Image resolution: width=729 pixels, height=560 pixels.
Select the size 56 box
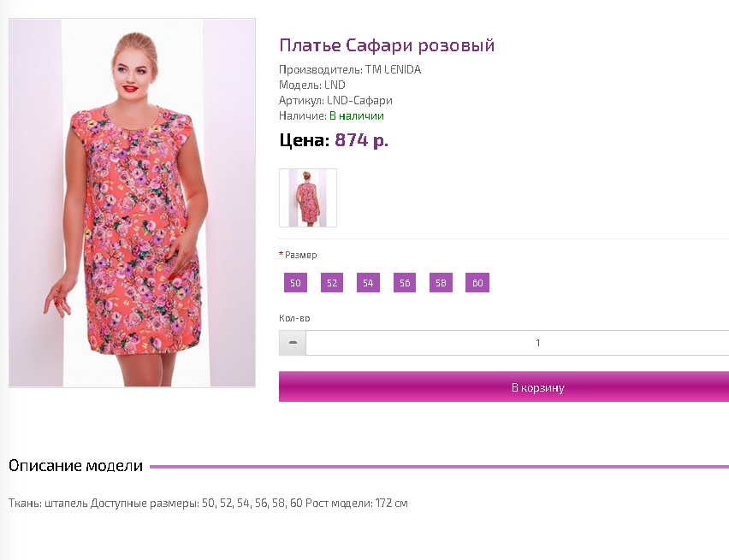click(405, 283)
